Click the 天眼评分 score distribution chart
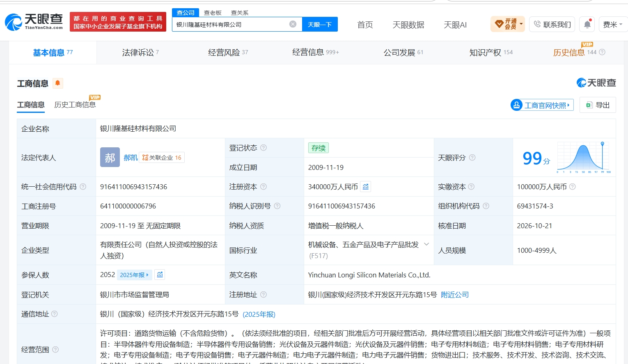Viewport: 628px width, 364px height. pyautogui.click(x=584, y=158)
